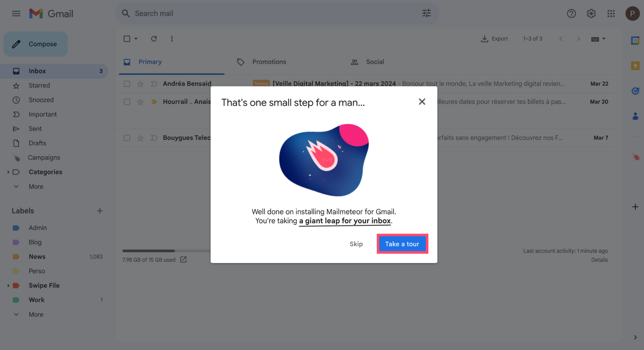Image resolution: width=644 pixels, height=350 pixels.
Task: Open Google Calendar side panel icon
Action: pos(635,41)
